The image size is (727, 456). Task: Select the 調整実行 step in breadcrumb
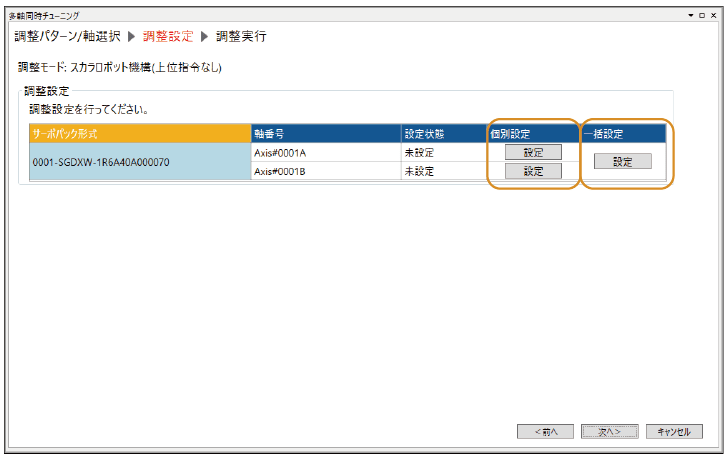click(241, 37)
